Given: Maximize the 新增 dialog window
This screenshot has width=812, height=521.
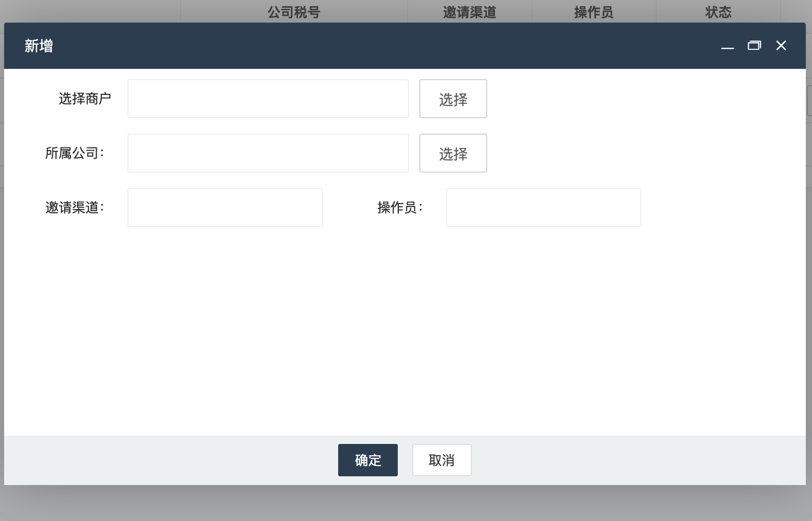Looking at the screenshot, I should 754,46.
